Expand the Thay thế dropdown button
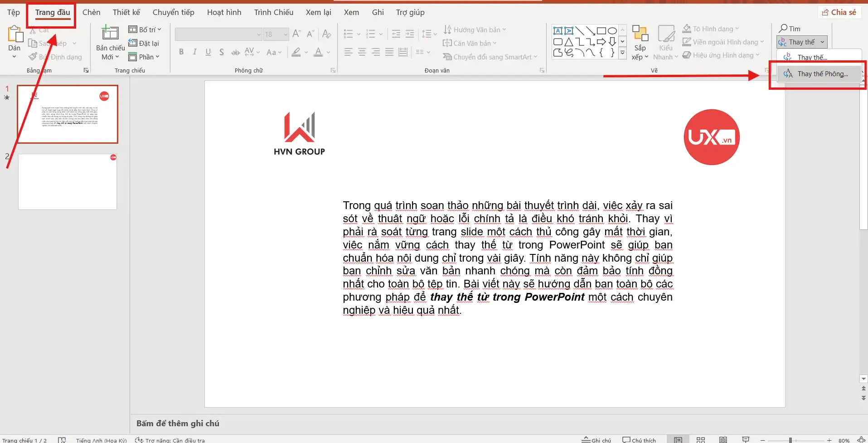 [x=822, y=42]
